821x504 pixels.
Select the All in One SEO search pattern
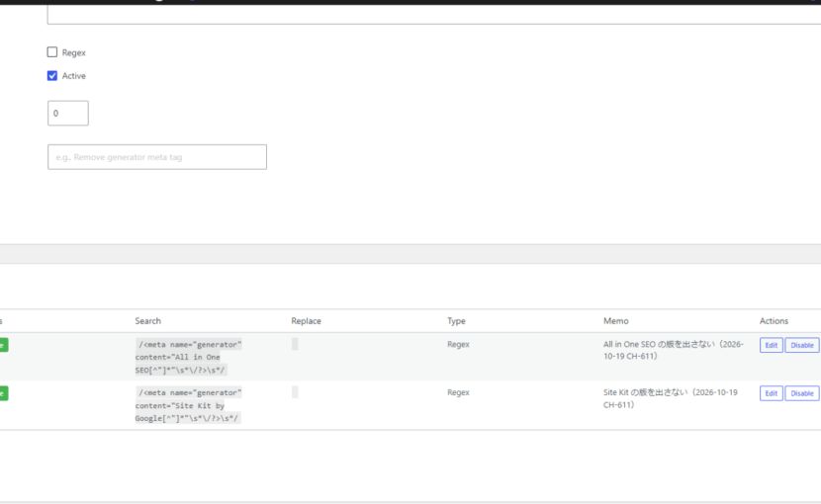189,357
